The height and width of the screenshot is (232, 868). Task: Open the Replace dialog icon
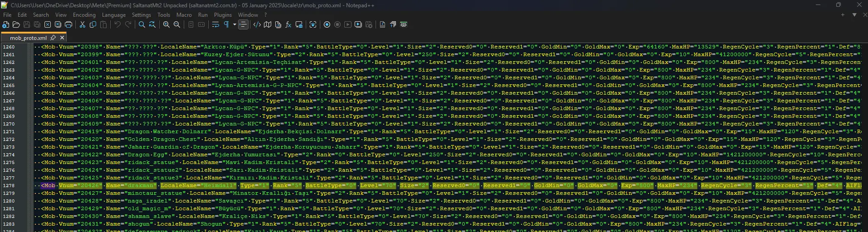[152, 24]
